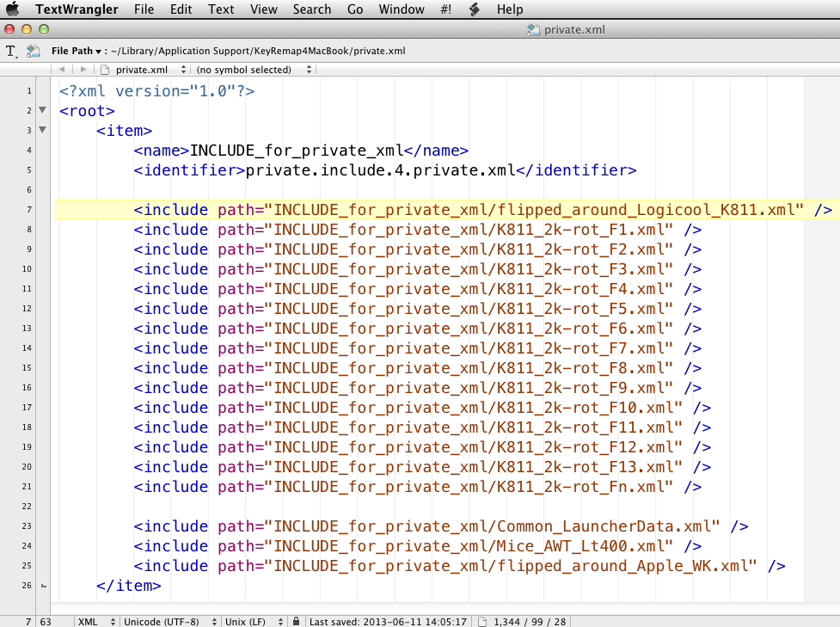Open the private.xml document popup
Screen dimensions: 840x627
tap(144, 70)
